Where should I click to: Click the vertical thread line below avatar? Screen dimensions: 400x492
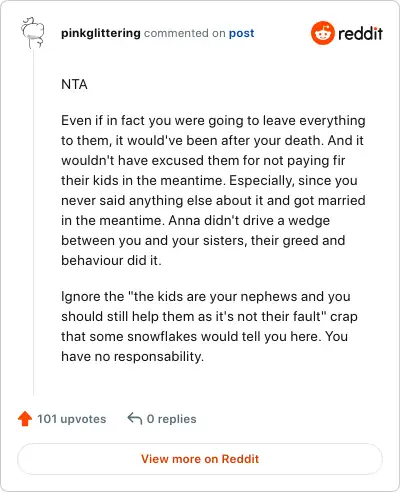(34, 222)
